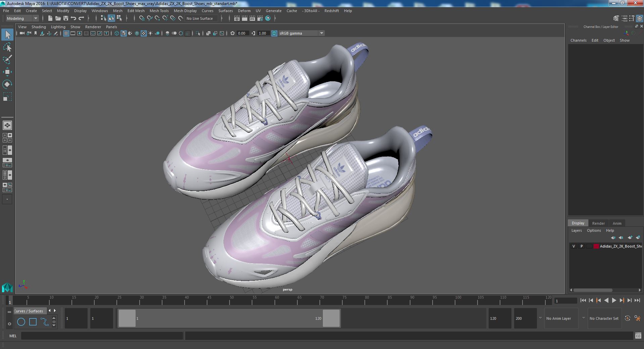Select by hierarchy mode icon

104,18
